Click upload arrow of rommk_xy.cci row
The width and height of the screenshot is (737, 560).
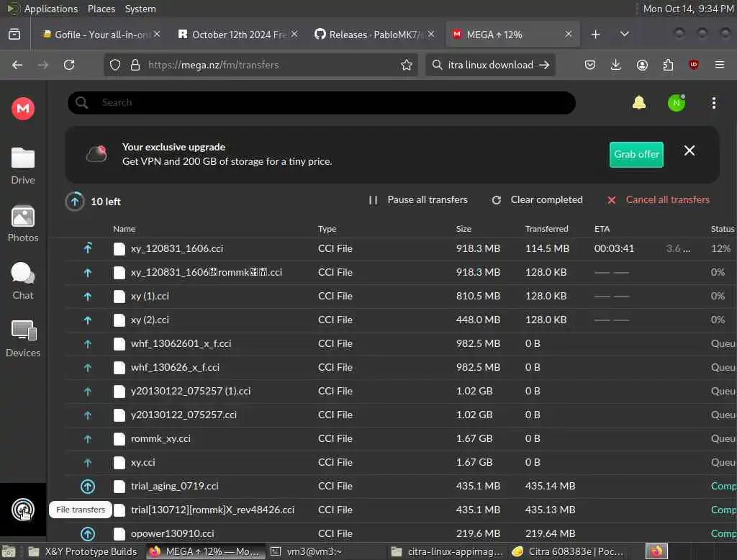tap(87, 438)
